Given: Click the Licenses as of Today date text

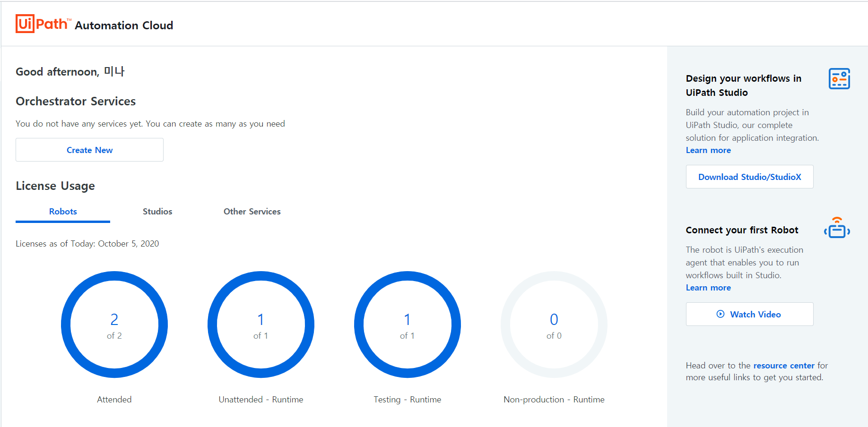Looking at the screenshot, I should (x=87, y=244).
